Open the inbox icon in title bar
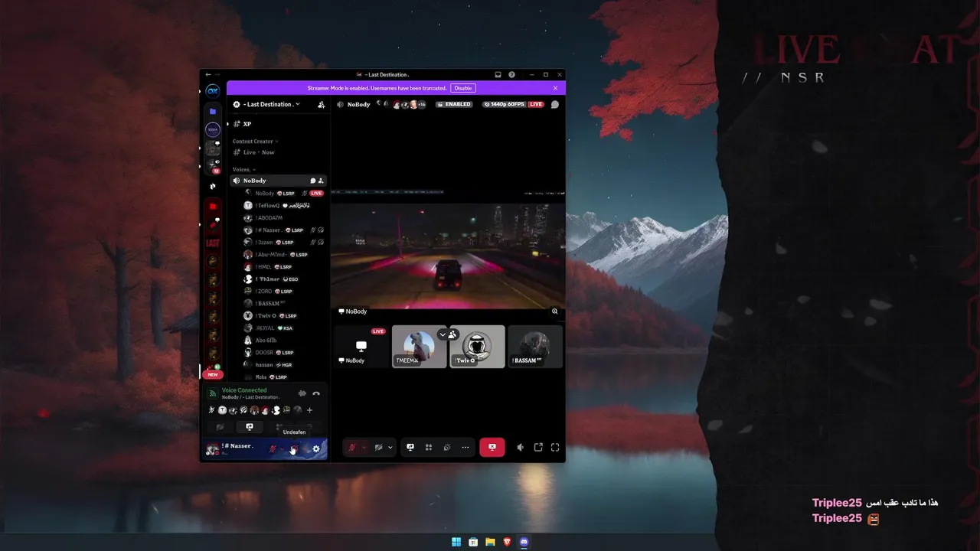This screenshot has width=980, height=551. [498, 74]
